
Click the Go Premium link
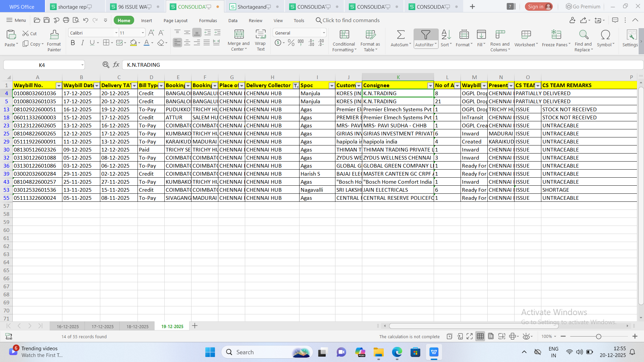583,7
